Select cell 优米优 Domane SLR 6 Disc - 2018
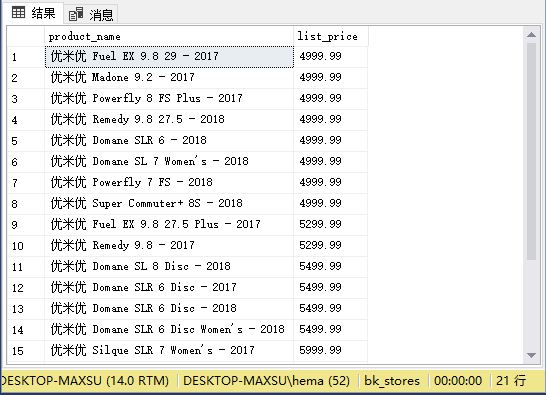Screen dimensions: 546x395 (169, 309)
